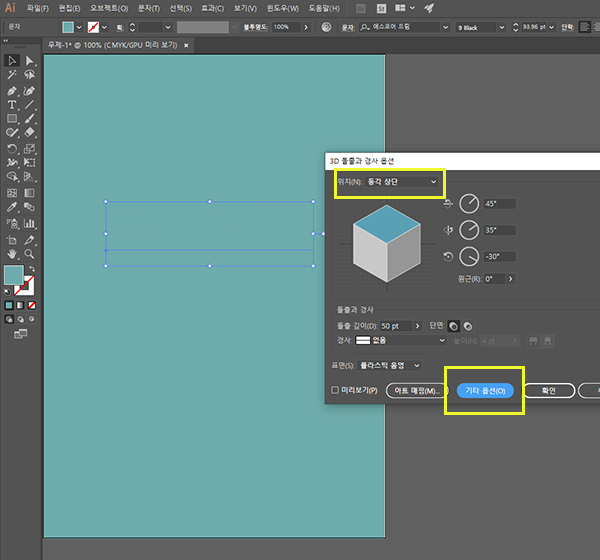Select the Mesh tool

12,193
